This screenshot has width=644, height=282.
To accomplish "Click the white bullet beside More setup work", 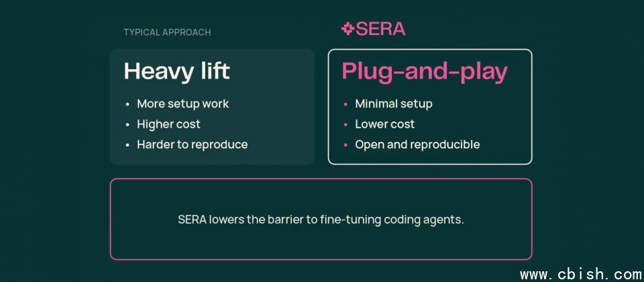I will [x=127, y=105].
